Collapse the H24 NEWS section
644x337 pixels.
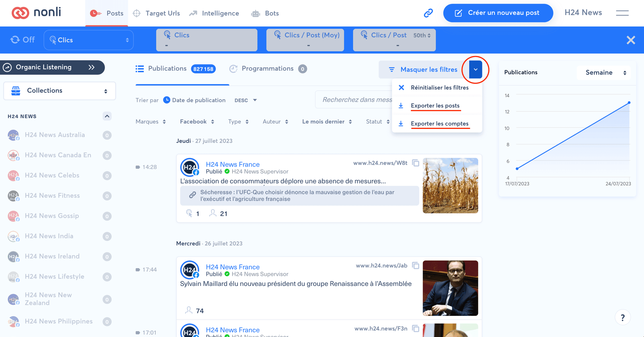pyautogui.click(x=107, y=116)
